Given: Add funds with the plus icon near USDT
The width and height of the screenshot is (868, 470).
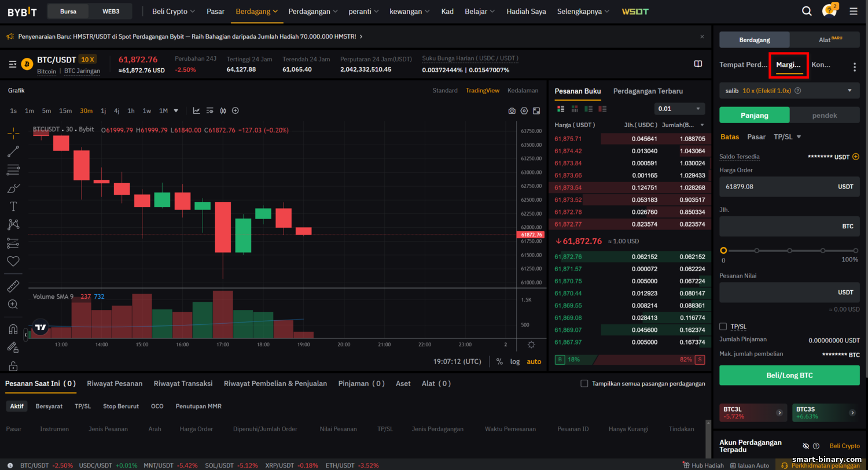Looking at the screenshot, I should click(856, 157).
